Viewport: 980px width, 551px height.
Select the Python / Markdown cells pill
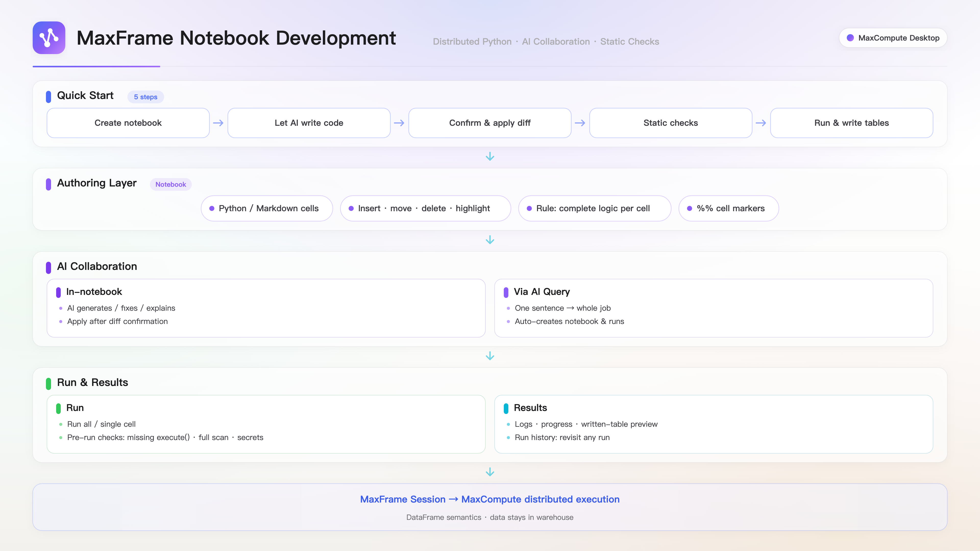click(267, 208)
